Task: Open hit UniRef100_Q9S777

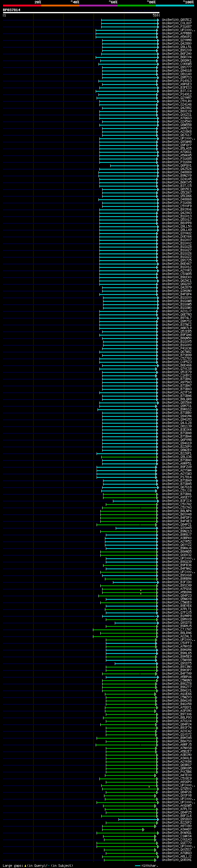Action: (176, 67)
